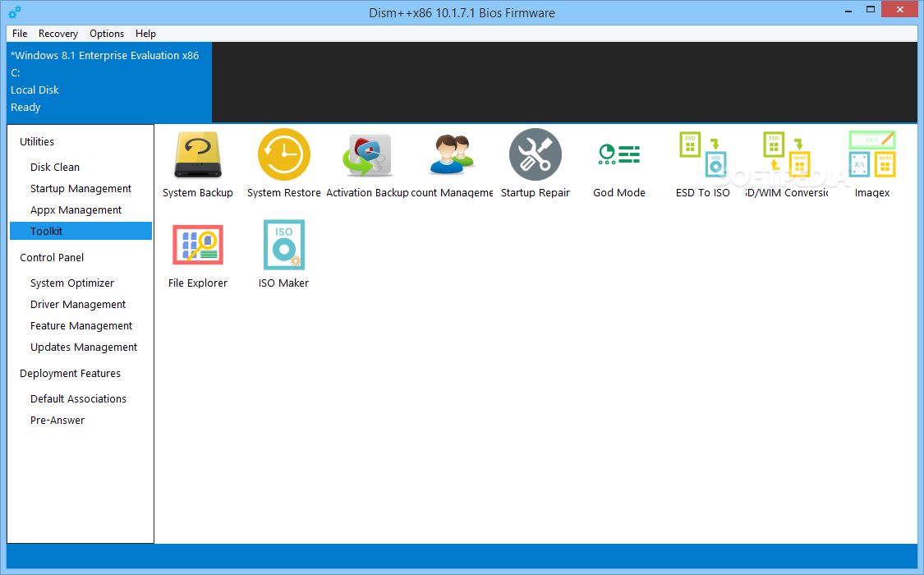This screenshot has height=575, width=924.
Task: Select the highlighted Toolkit entry
Action: (x=80, y=231)
